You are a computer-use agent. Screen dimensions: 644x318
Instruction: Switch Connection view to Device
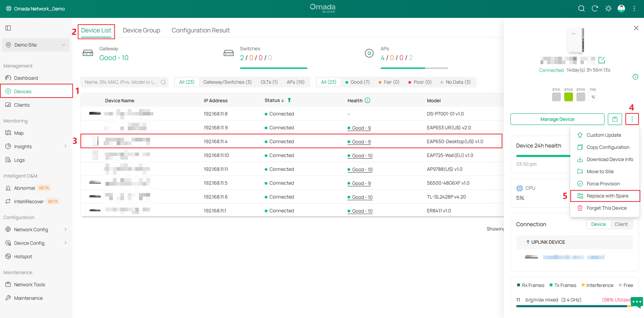coord(598,224)
